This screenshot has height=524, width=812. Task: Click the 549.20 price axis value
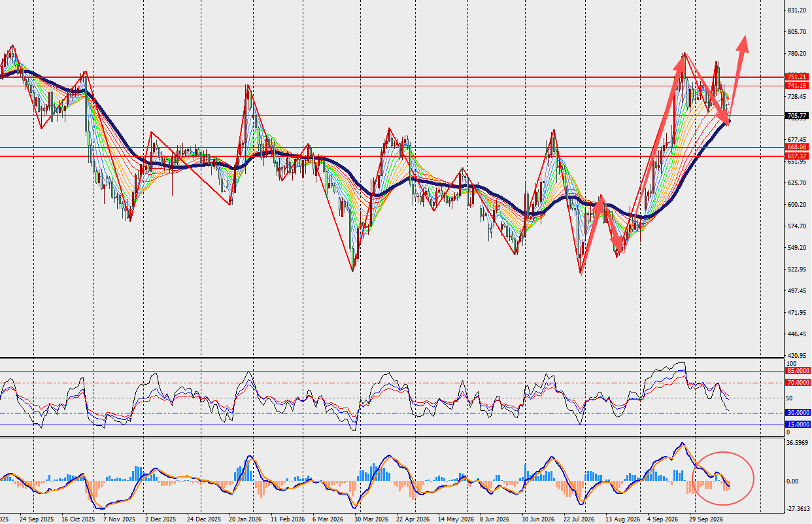click(x=796, y=248)
